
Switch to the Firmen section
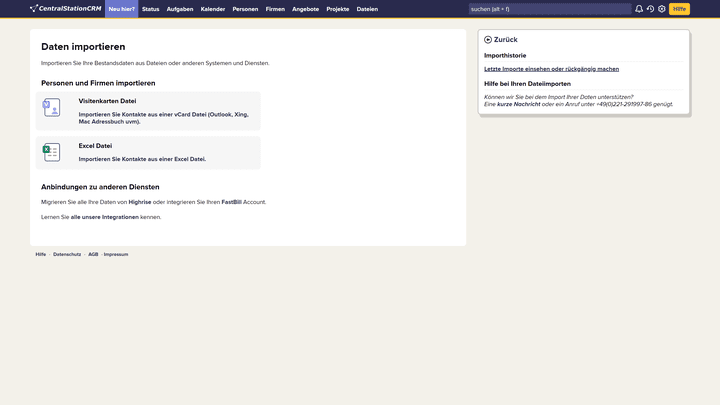coord(275,9)
